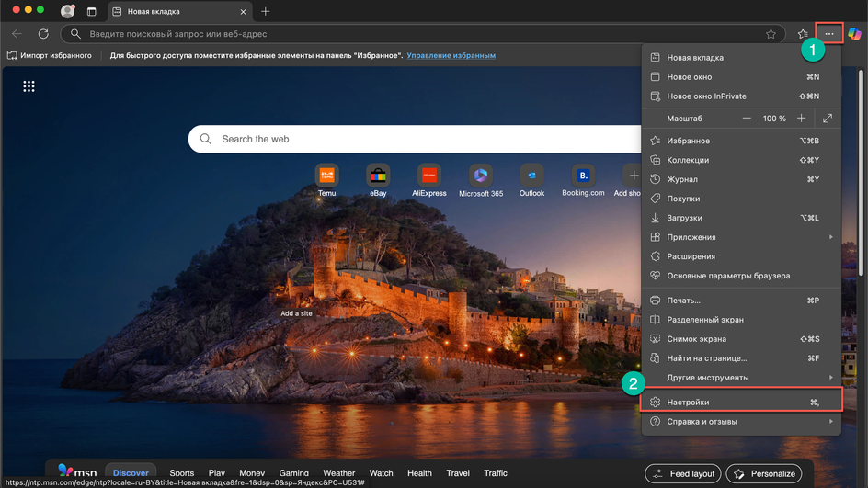The width and height of the screenshot is (868, 488).
Task: Switch to the Money feed tab
Action: 252,473
